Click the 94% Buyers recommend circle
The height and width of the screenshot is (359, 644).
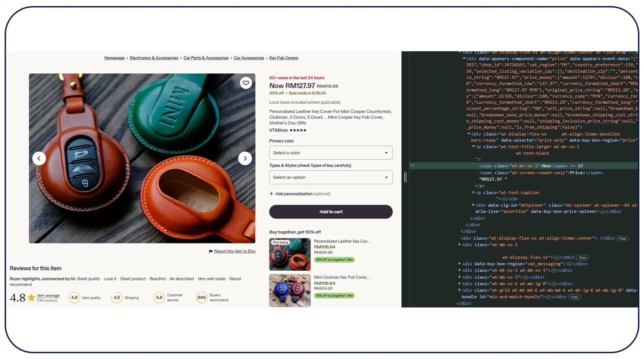tap(202, 297)
